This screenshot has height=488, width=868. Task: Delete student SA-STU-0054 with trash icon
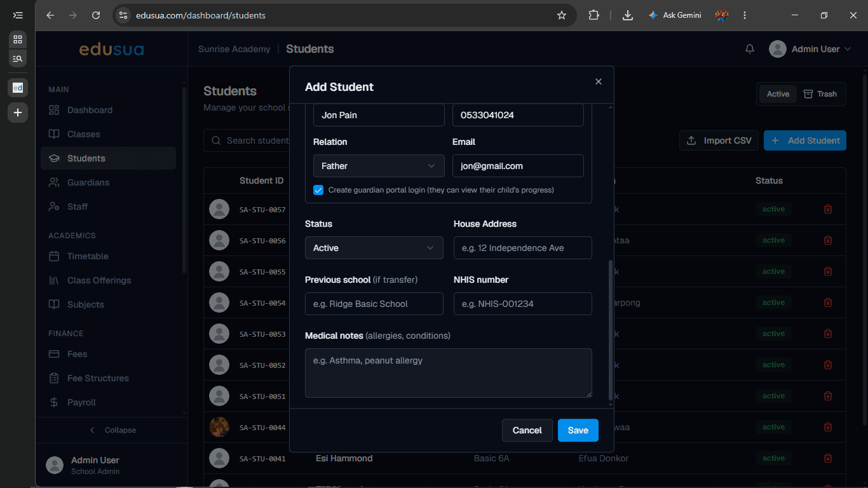(x=827, y=302)
